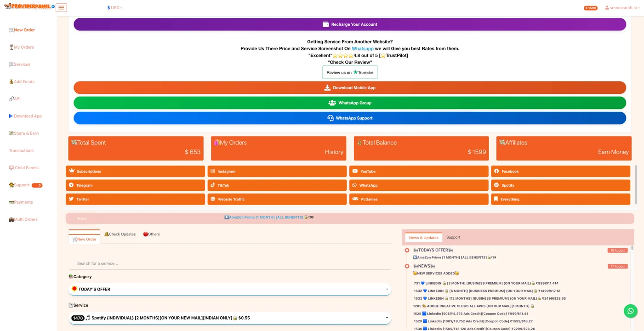This screenshot has height=331, width=644.
Task: Click the Instagram category icon
Action: [x=213, y=171]
